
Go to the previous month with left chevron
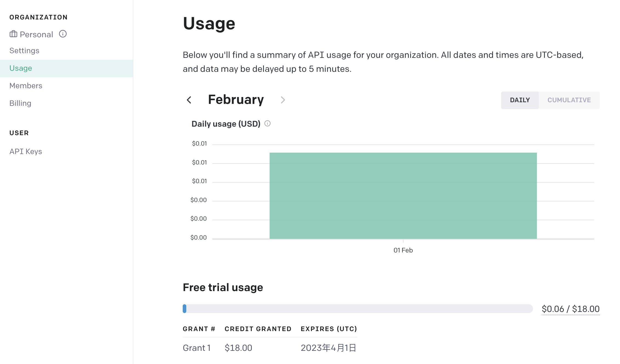point(189,100)
